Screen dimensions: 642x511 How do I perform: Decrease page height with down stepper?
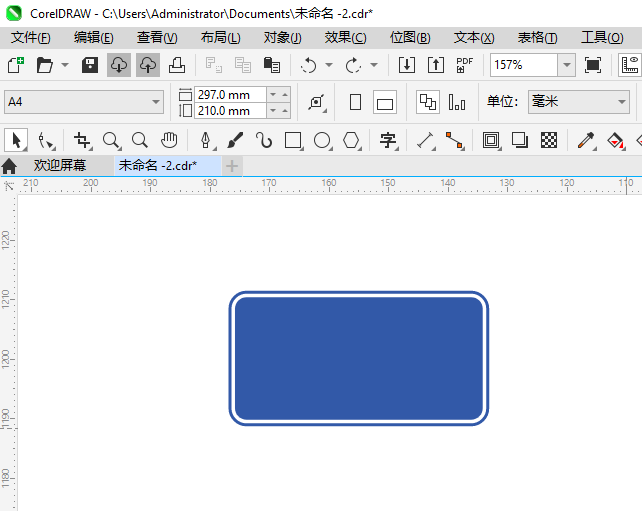tap(273, 111)
